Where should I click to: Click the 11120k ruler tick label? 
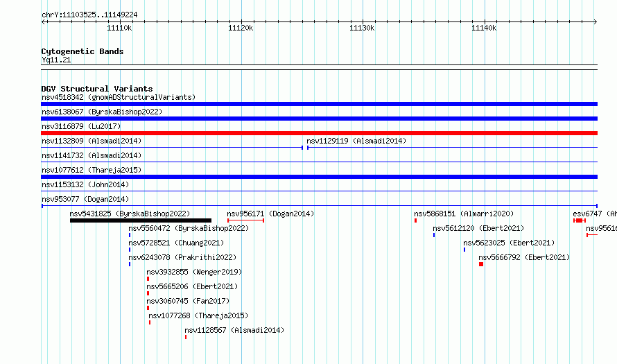pos(241,28)
